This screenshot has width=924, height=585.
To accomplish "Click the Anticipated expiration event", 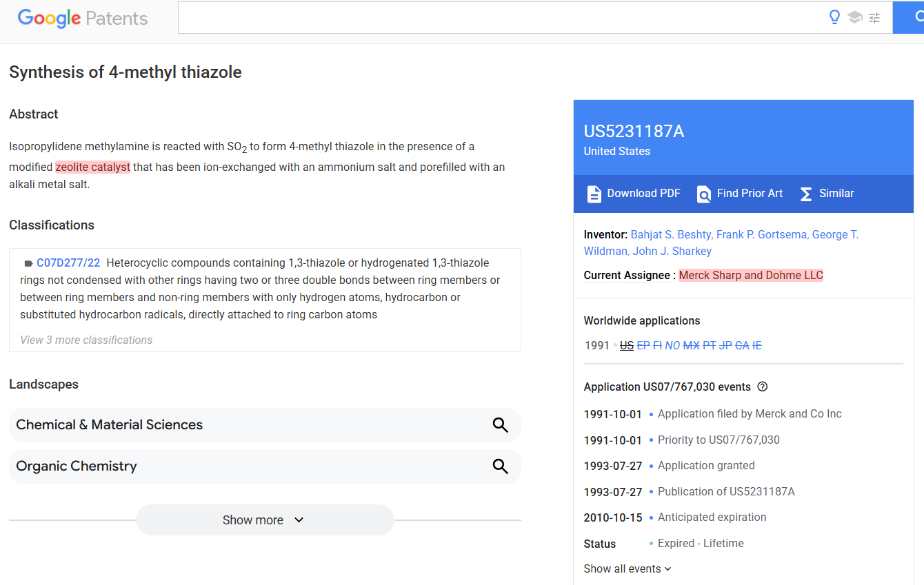I will [712, 517].
